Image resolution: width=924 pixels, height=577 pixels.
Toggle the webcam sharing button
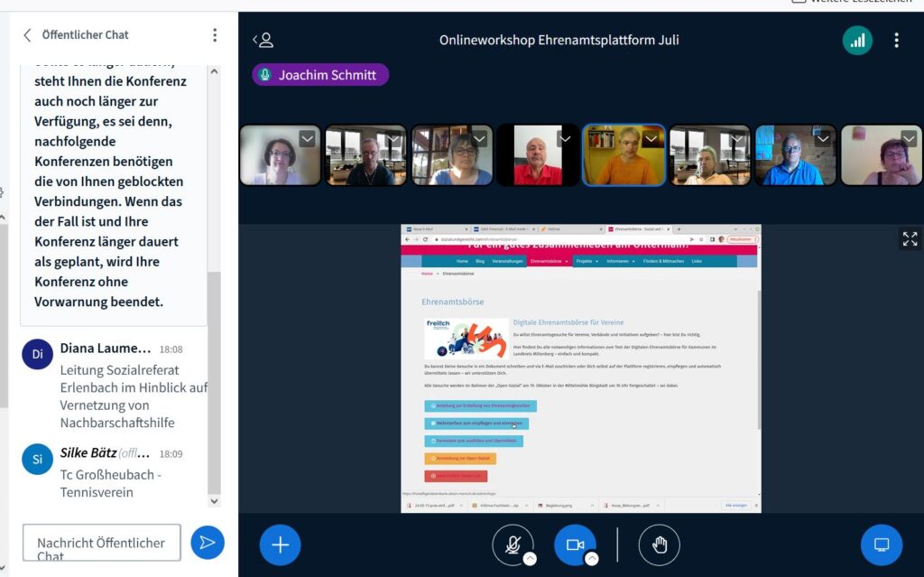pyautogui.click(x=575, y=544)
